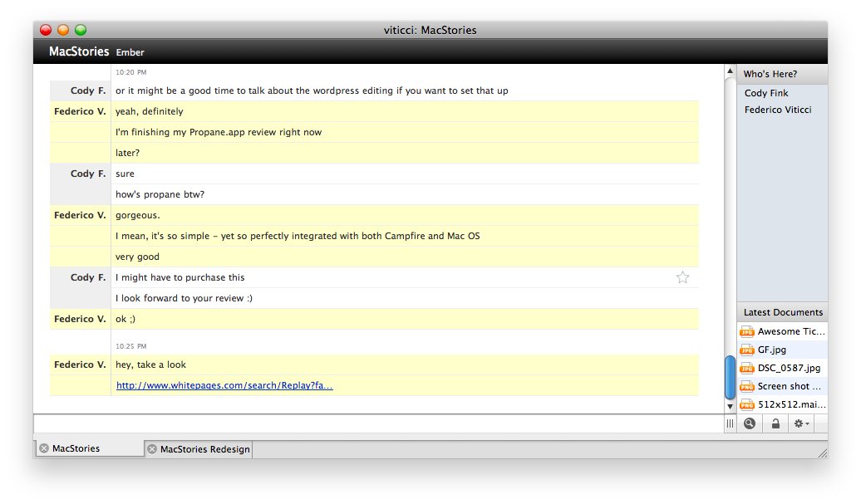Close the MacStories Redesign tab via X icon
This screenshot has width=861, height=504.
152,449
